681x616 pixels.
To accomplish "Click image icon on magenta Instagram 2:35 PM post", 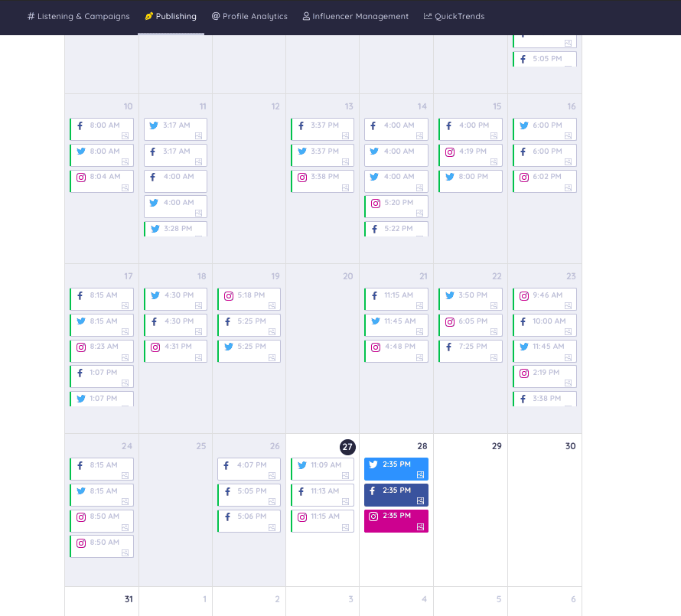I will [x=420, y=527].
